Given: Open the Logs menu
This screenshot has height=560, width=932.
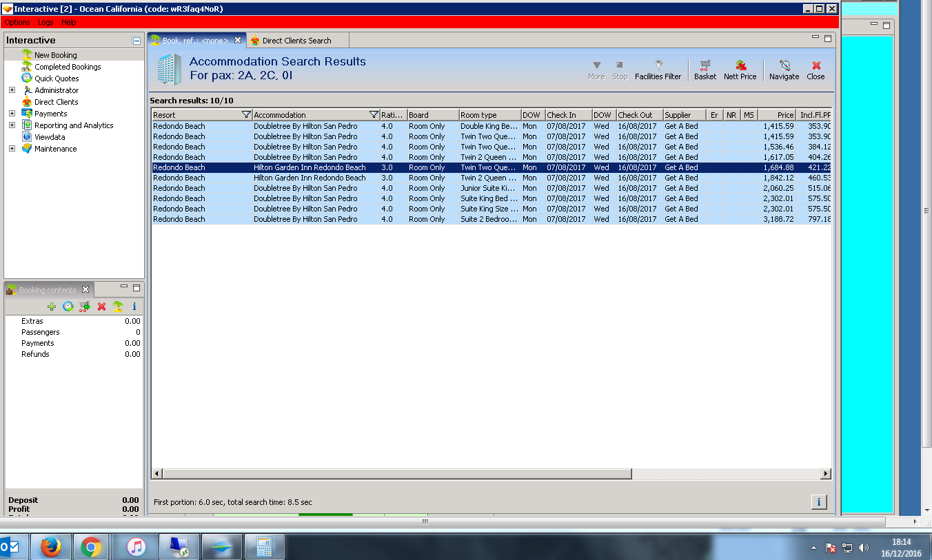Looking at the screenshot, I should (x=46, y=22).
